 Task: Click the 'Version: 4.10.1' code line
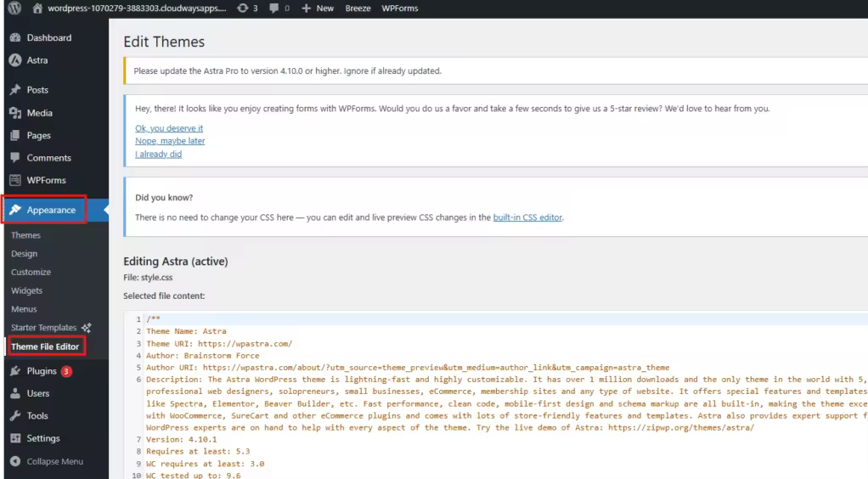[182, 439]
